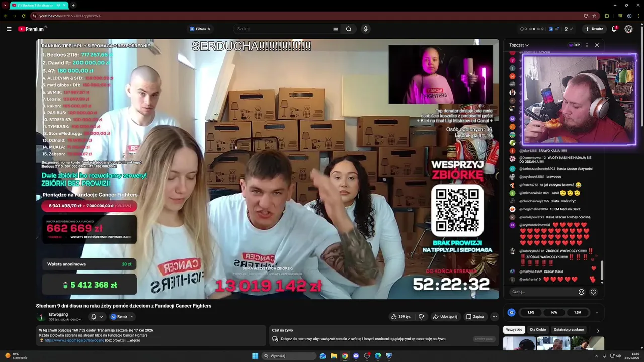Bookmark this page with star icon
The image size is (644, 362).
[594, 16]
